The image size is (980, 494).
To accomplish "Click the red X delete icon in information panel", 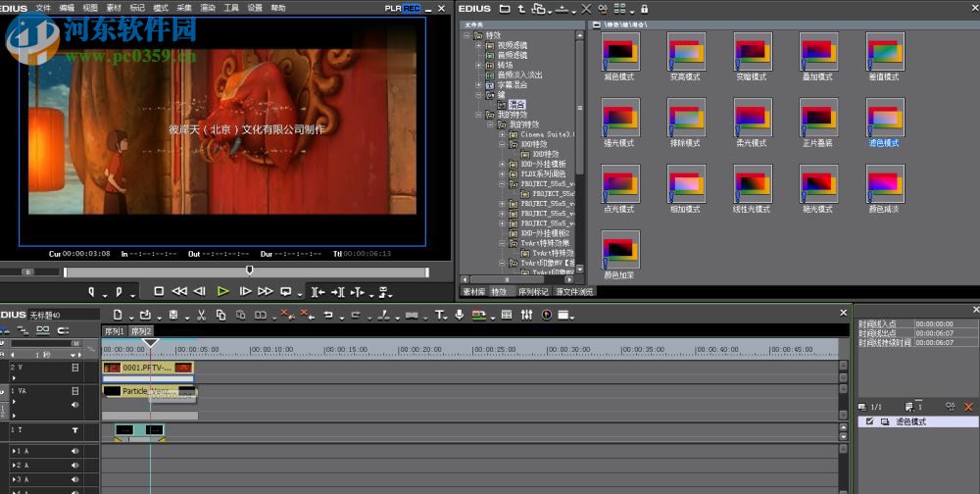I will [970, 406].
